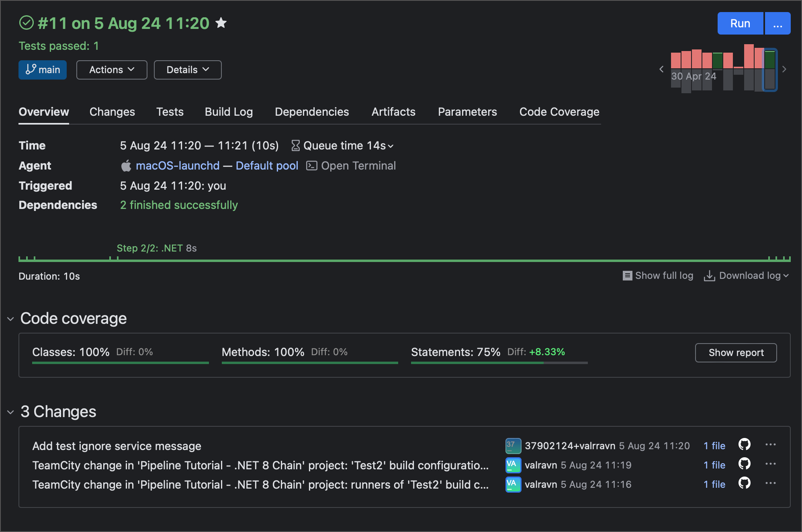Toggle the favorite star next to the build title
The width and height of the screenshot is (802, 532).
tap(221, 23)
